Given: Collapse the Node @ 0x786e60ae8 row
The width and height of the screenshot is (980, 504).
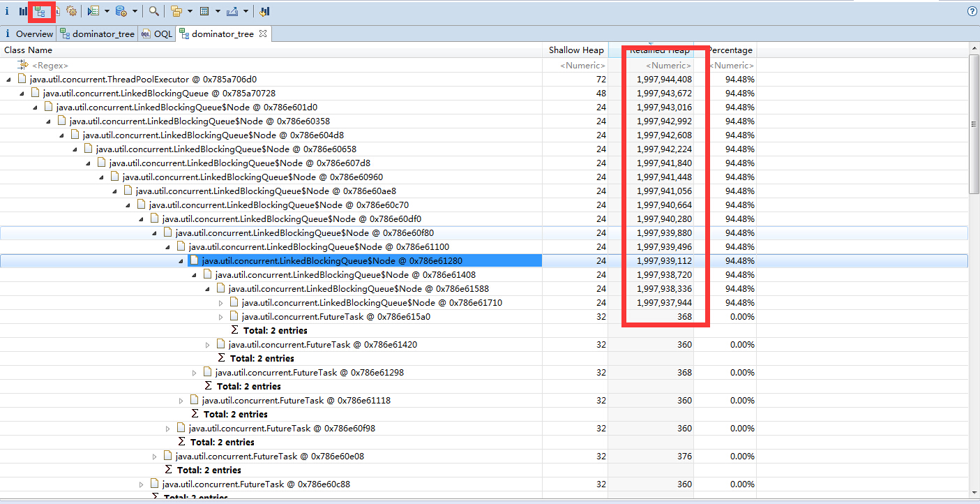Looking at the screenshot, I should click(114, 191).
